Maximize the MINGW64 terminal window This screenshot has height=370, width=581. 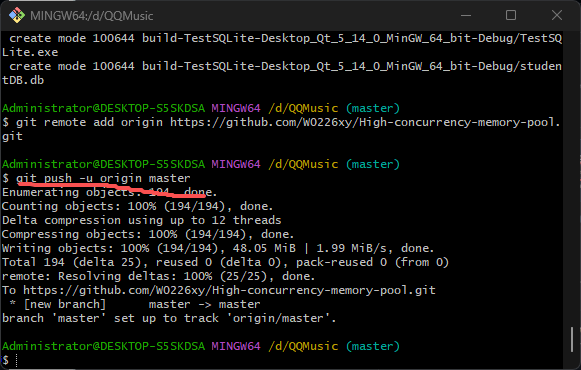(x=511, y=16)
